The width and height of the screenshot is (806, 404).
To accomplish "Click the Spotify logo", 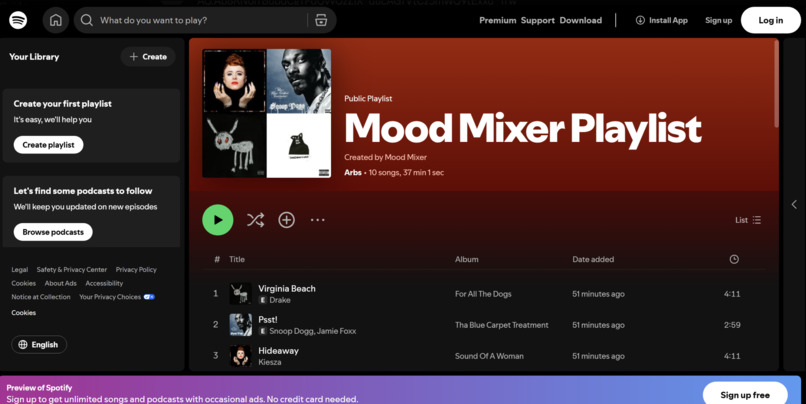I will pyautogui.click(x=18, y=20).
